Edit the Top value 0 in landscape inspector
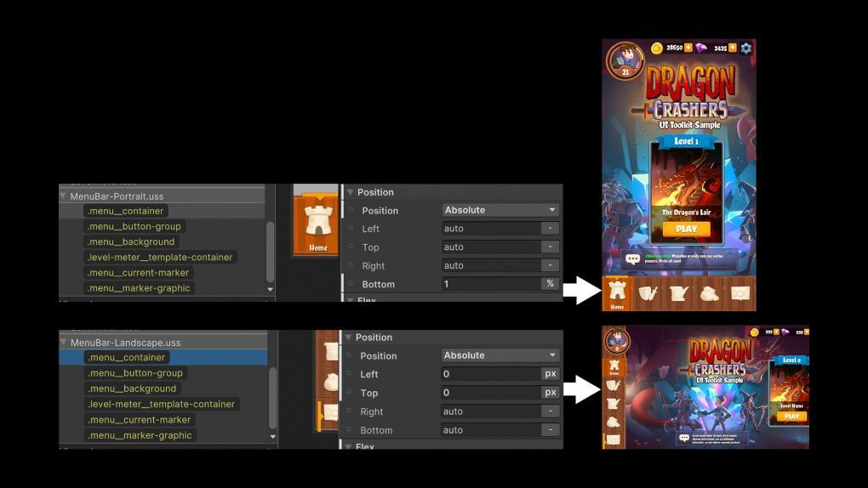This screenshot has height=488, width=868. click(x=491, y=392)
